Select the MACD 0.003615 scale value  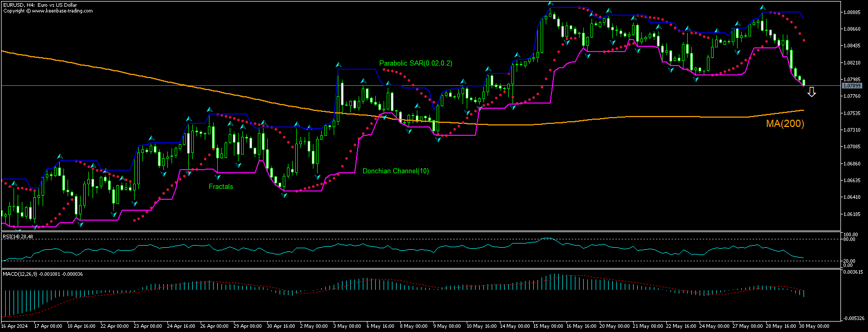click(x=852, y=272)
